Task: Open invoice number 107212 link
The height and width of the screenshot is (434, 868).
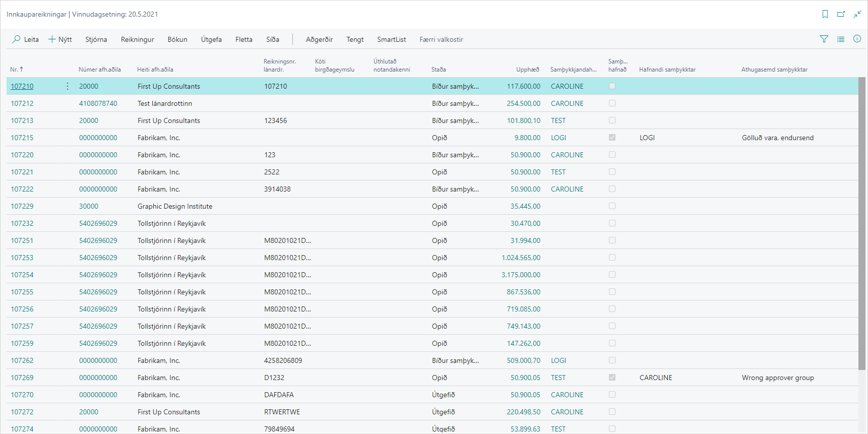Action: pyautogui.click(x=22, y=103)
